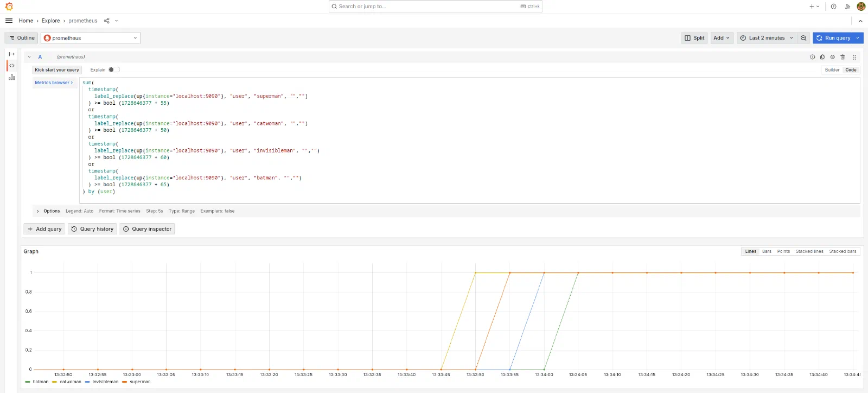Open Query history
868x393 pixels.
click(x=92, y=229)
